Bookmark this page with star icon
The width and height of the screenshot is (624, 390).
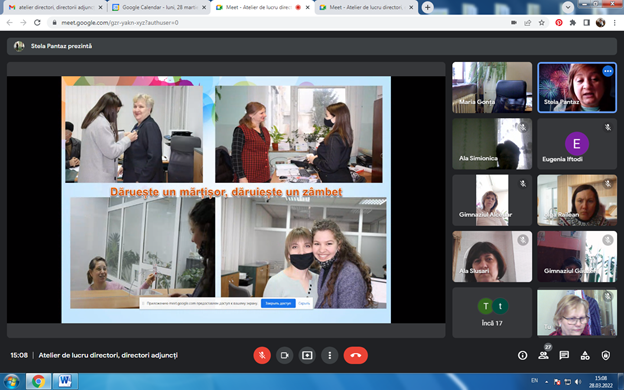point(542,23)
